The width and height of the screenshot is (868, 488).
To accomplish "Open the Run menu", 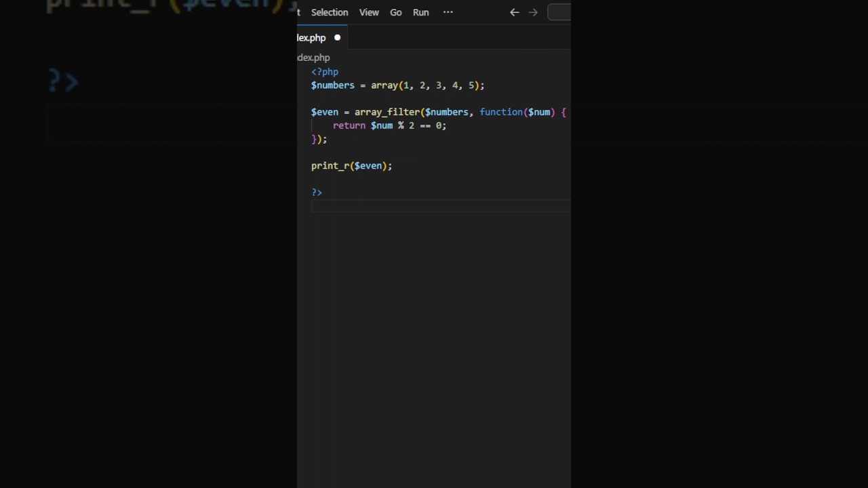I will tap(421, 12).
